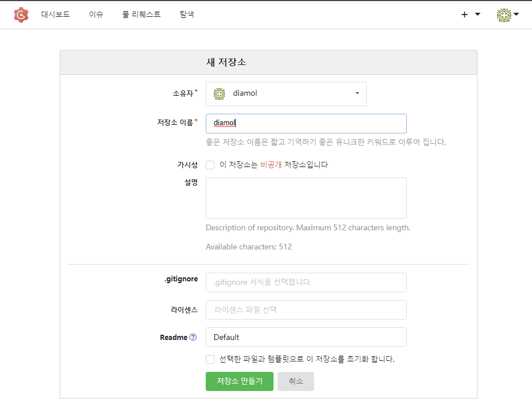Click the 저장소 이름 field label
Screen dimensions: 532x409
175,122
